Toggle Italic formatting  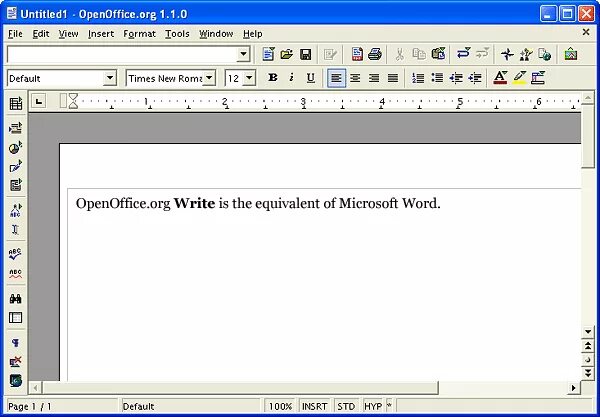pos(292,78)
